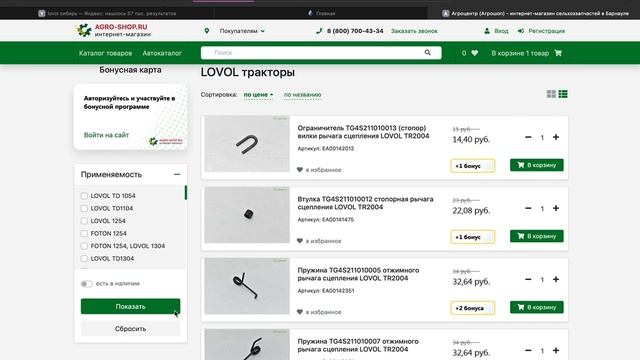Open favorites via the heart icon in green bar
This screenshot has width=640, height=360.
[474, 53]
